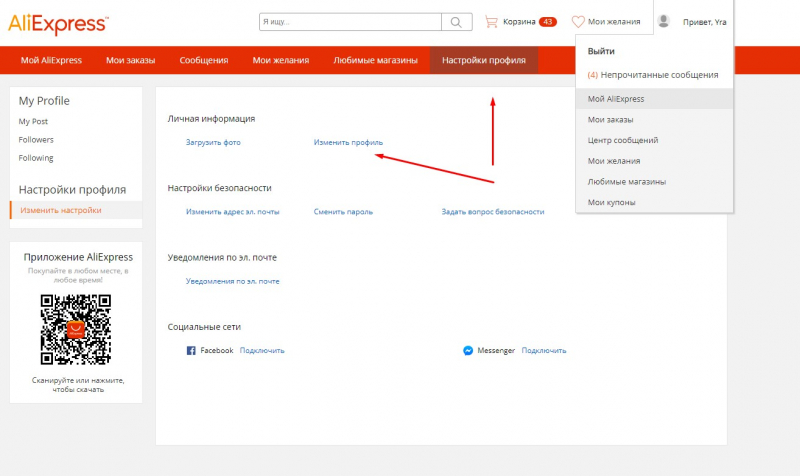Click the magnifier search button
Screen dimensions: 800x476
pyautogui.click(x=457, y=22)
